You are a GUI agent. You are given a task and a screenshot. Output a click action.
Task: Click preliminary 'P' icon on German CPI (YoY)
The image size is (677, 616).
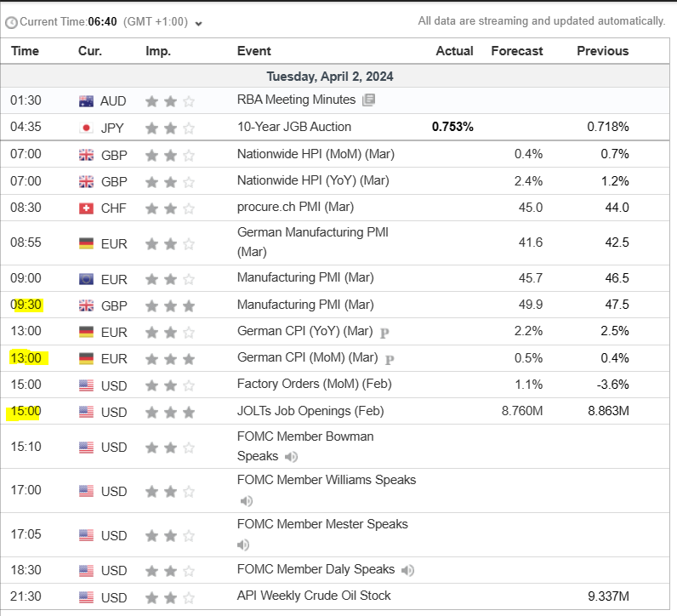coord(384,332)
